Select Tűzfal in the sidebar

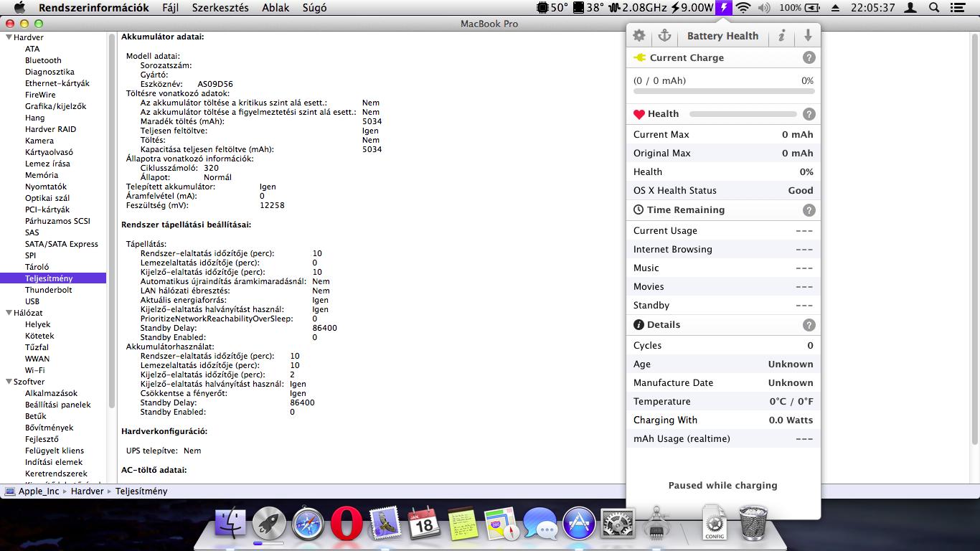[37, 347]
